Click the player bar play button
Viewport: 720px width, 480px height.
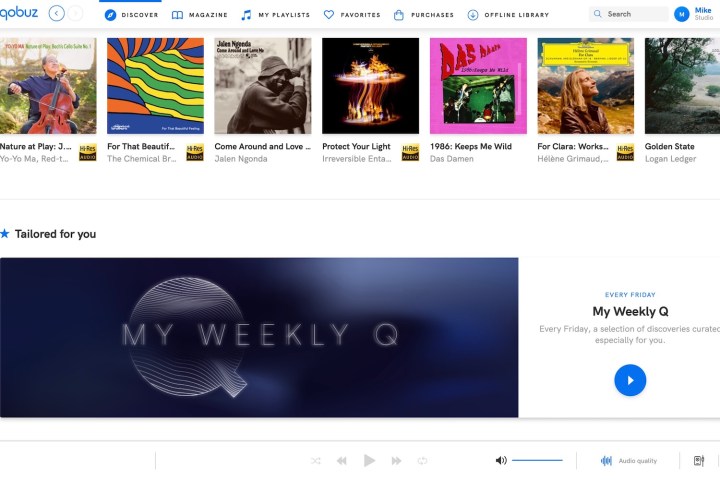pos(369,460)
